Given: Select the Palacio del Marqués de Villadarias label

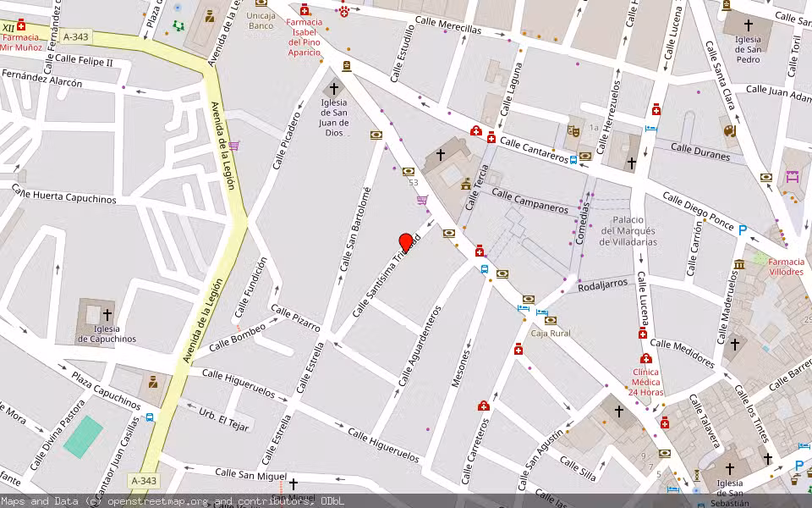Looking at the screenshot, I should [628, 230].
